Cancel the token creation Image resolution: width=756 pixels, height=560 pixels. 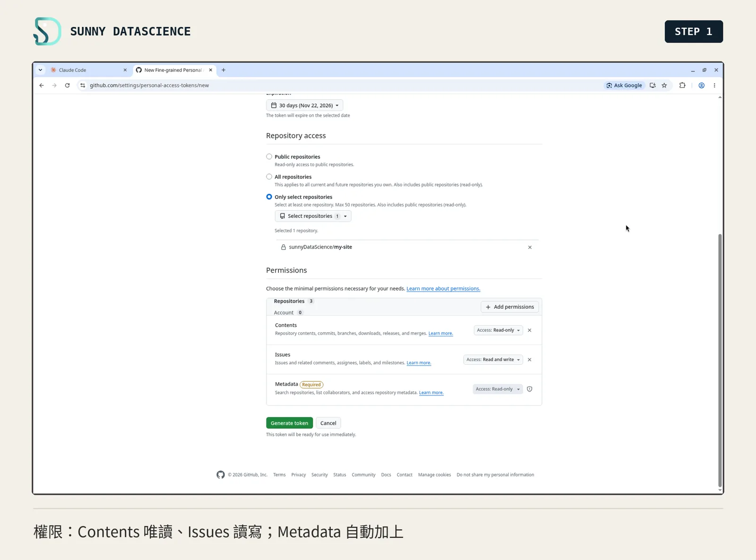tap(328, 423)
